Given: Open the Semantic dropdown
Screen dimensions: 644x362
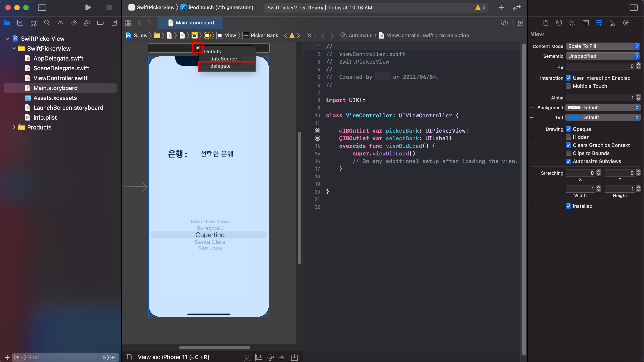Looking at the screenshot, I should click(x=603, y=56).
